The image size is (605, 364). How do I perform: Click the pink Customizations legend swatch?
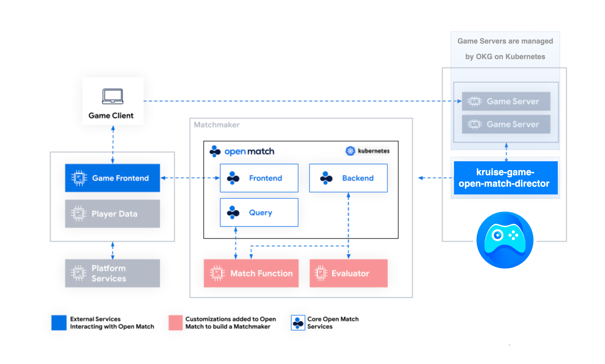(176, 323)
